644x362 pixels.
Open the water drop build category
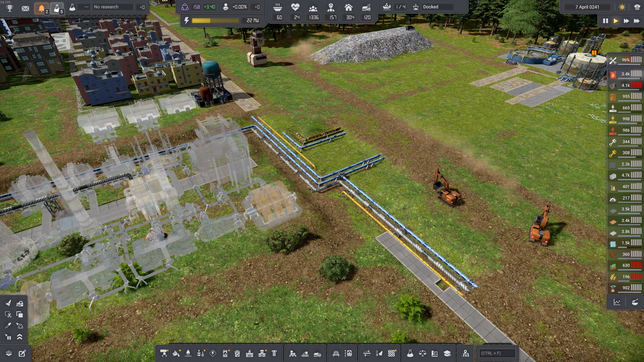pyautogui.click(x=188, y=353)
